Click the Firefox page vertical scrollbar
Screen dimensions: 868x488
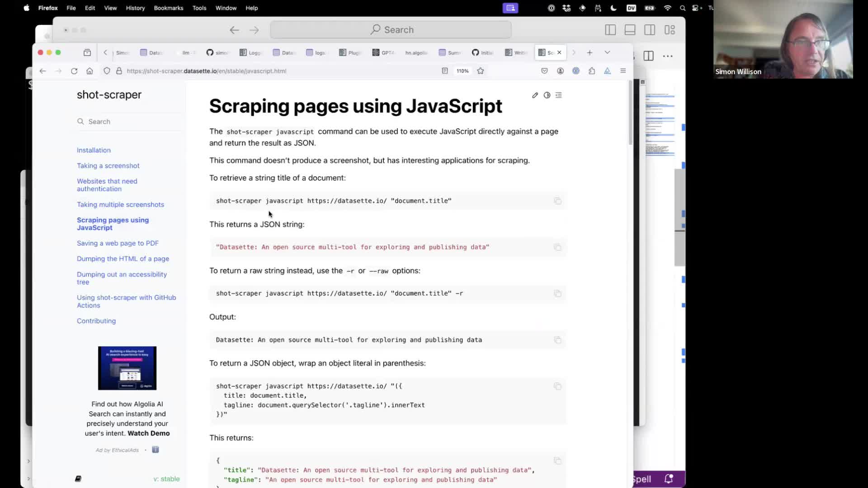pyautogui.click(x=630, y=113)
